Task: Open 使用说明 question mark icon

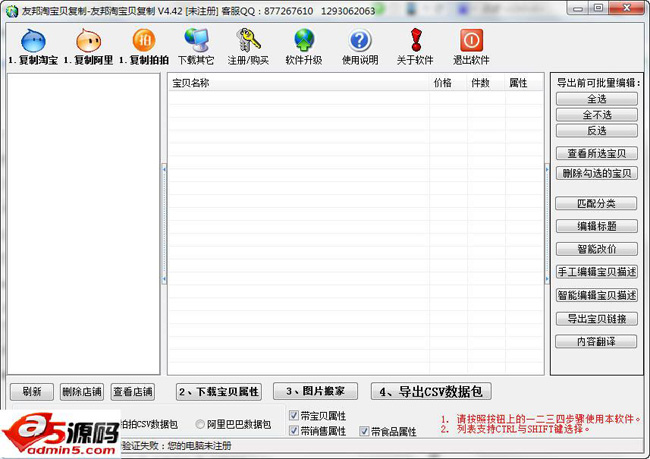Action: coord(360,40)
